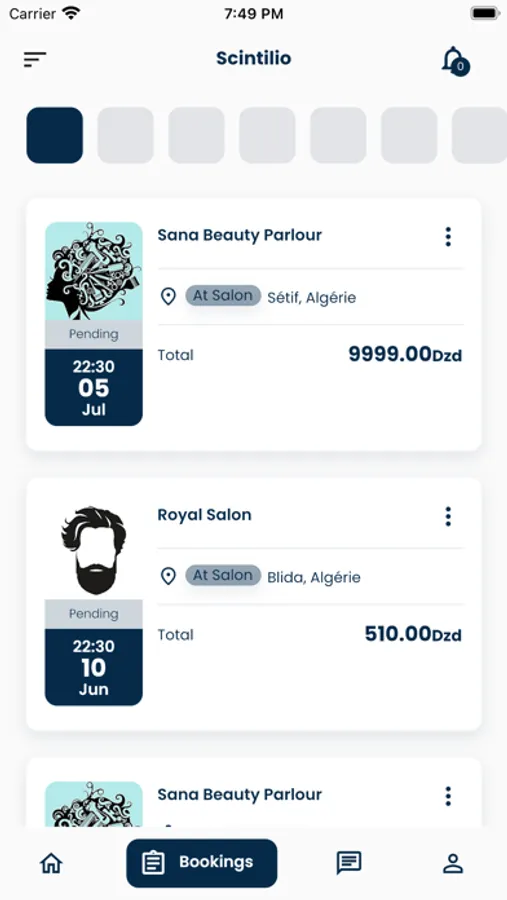Tap location pin icon on Sétif booking
The width and height of the screenshot is (507, 900).
pos(168,297)
